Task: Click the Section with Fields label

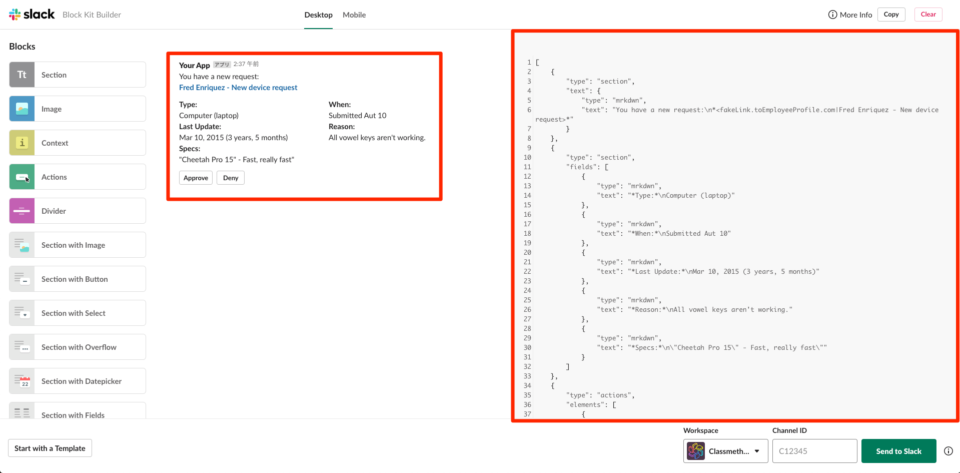Action: 73,415
